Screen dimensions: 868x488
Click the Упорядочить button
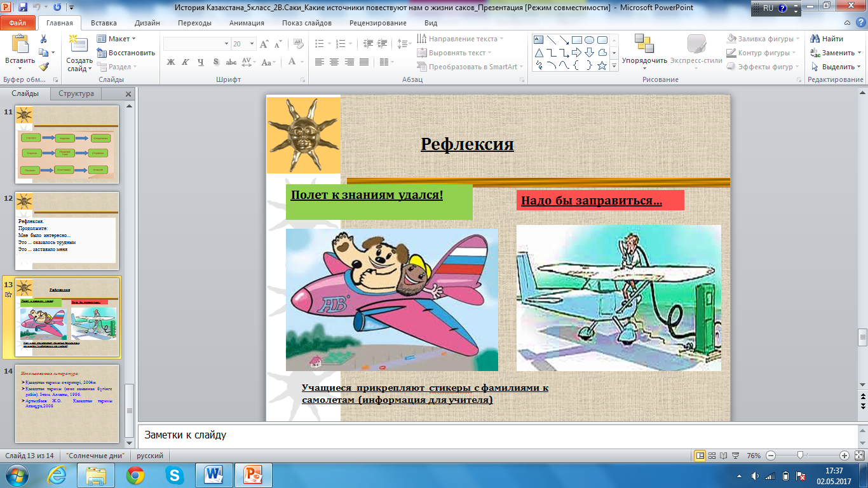point(644,52)
